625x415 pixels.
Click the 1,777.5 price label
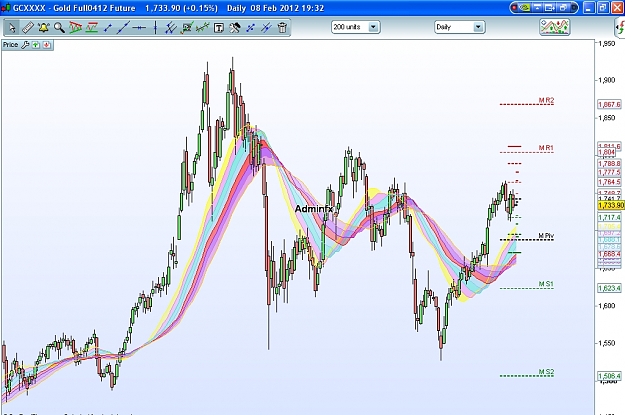pyautogui.click(x=609, y=172)
